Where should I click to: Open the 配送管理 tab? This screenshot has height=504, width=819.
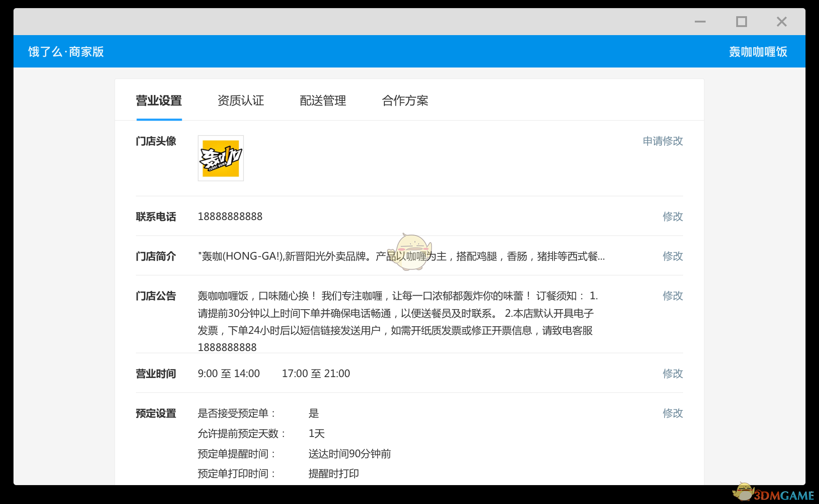pyautogui.click(x=323, y=101)
